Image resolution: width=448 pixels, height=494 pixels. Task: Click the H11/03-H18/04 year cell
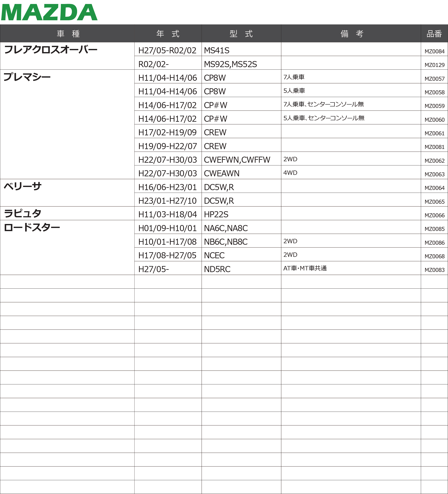(x=167, y=214)
